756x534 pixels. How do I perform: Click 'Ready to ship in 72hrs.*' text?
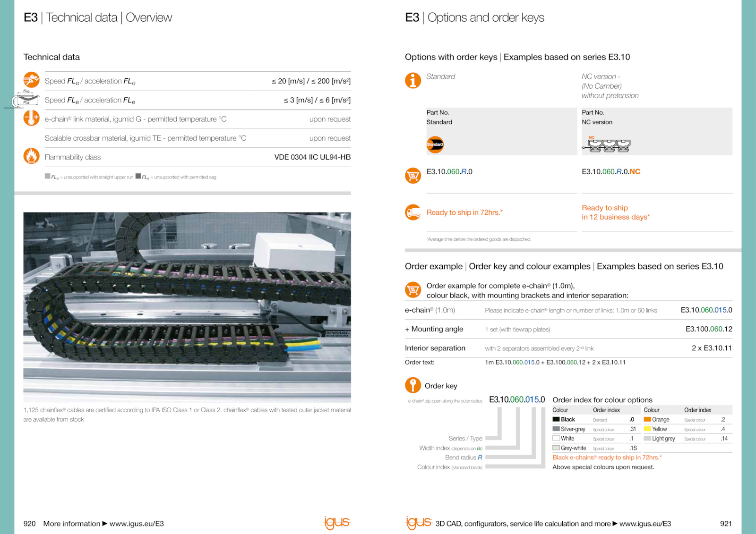click(464, 212)
